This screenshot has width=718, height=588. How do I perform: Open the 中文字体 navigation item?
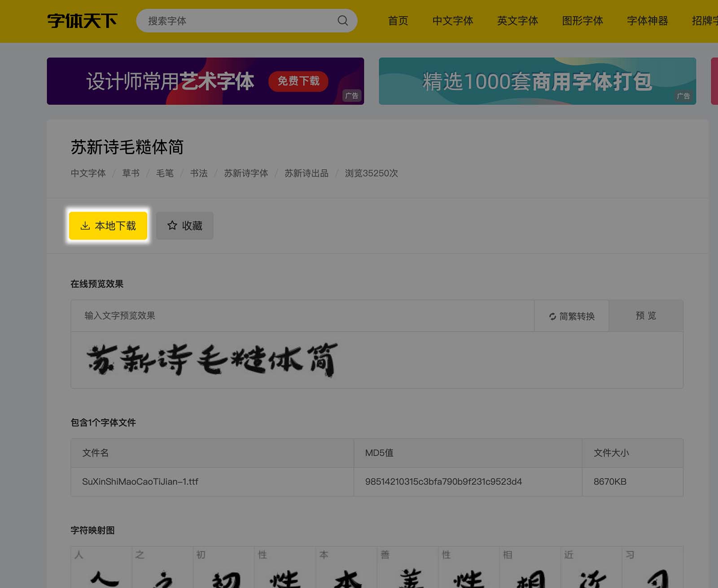click(x=453, y=21)
